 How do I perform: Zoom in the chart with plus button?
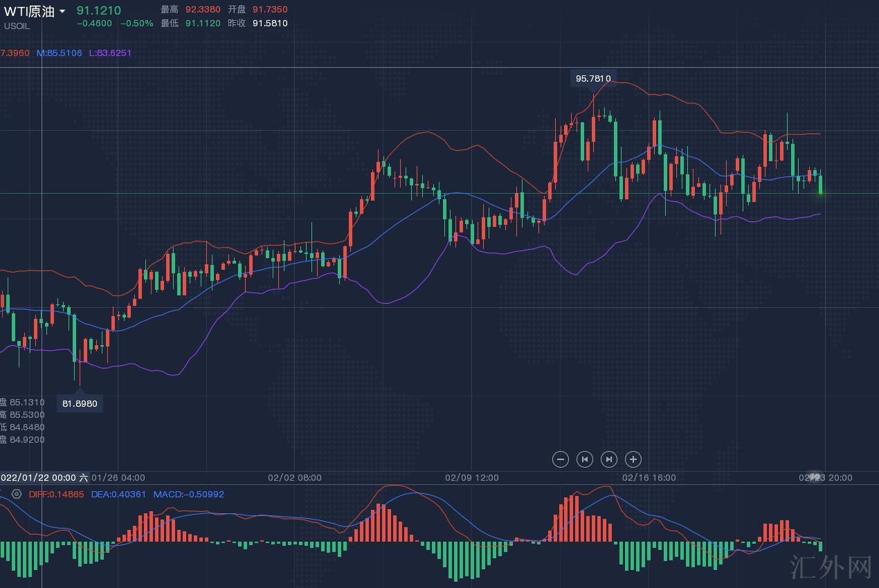(x=633, y=459)
